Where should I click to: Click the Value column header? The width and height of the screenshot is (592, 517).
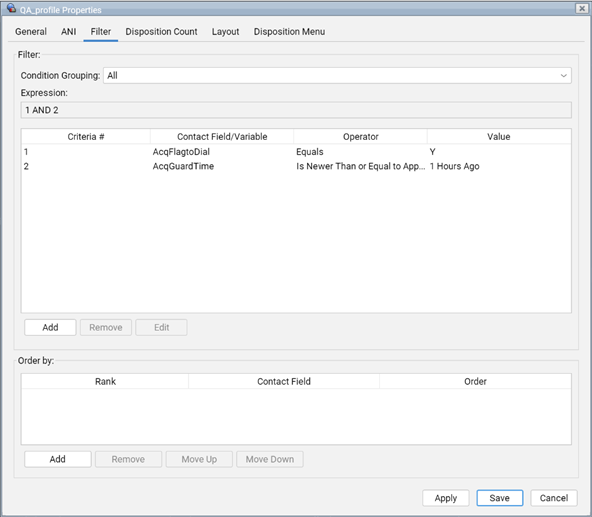tap(499, 137)
